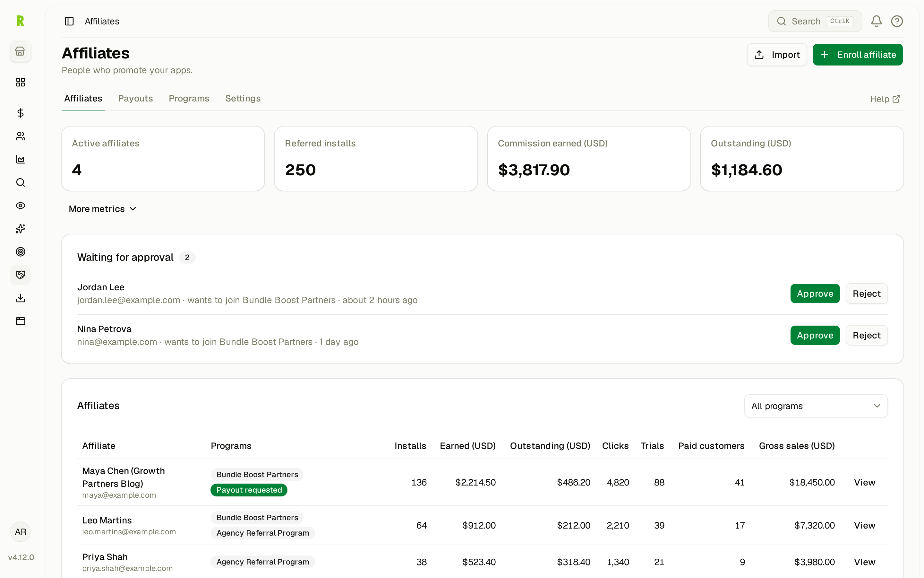The width and height of the screenshot is (924, 578).
Task: Click Enroll affiliate button
Action: pos(858,55)
